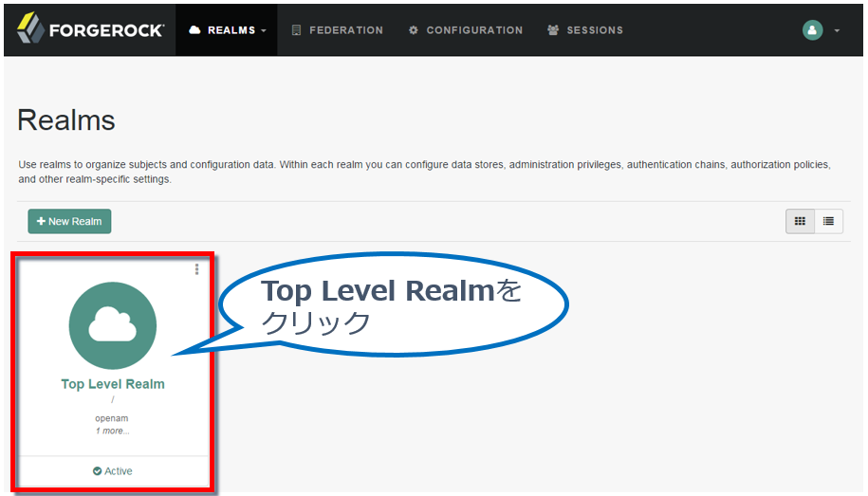Click the 'openam' alias text
868x496 pixels.
pyautogui.click(x=111, y=418)
